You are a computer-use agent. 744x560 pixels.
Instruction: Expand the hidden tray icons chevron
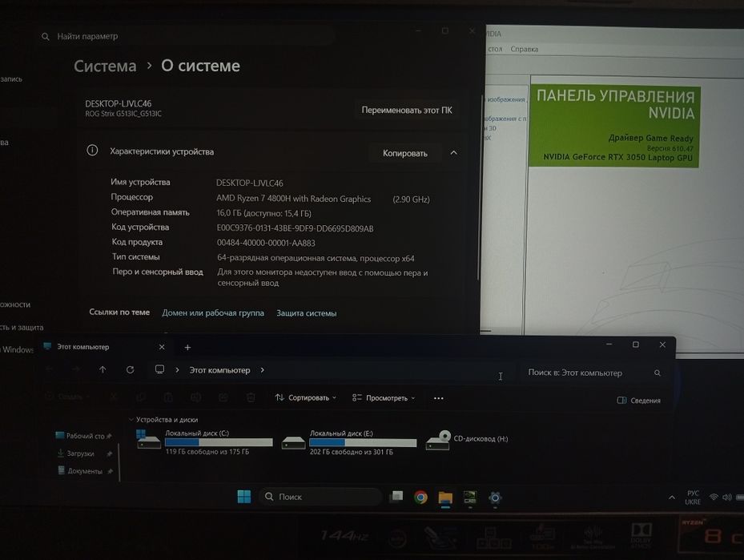coord(672,498)
